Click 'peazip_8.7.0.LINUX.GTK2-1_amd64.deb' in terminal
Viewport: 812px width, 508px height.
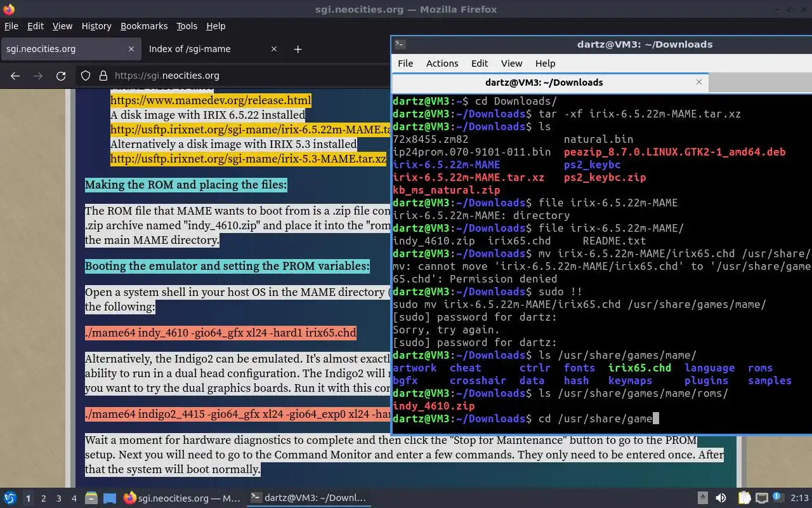click(674, 152)
